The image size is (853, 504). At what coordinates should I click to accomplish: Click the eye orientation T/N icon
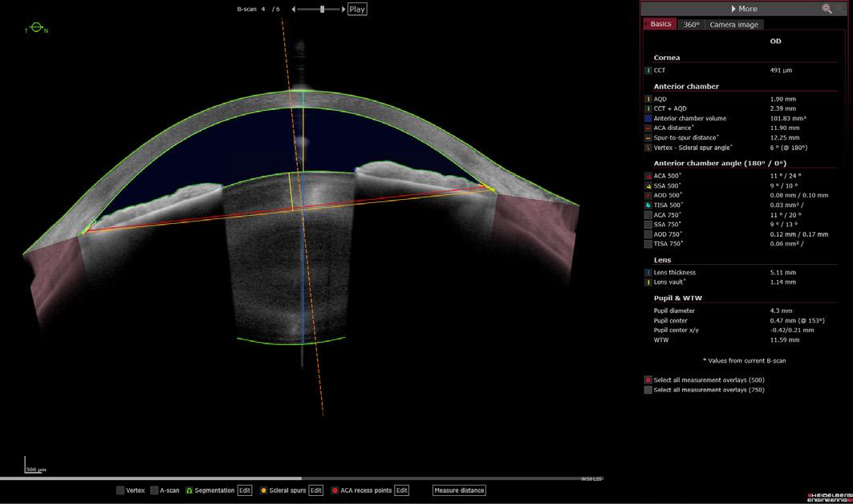36,28
